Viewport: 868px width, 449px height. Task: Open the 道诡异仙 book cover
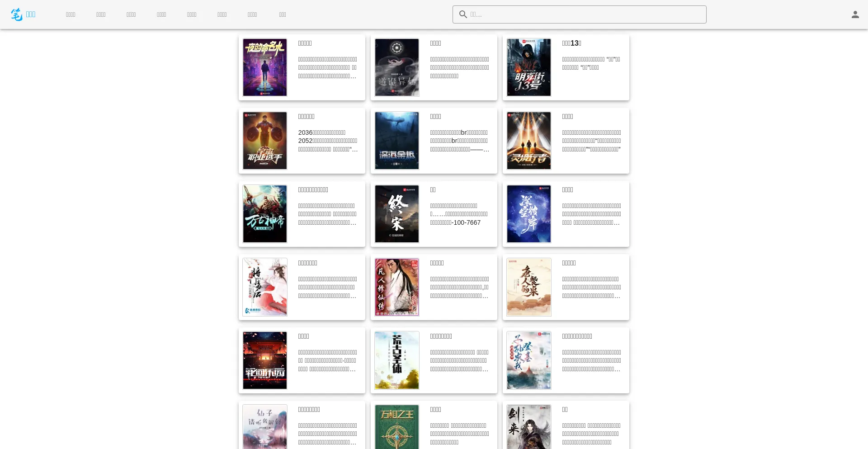(397, 67)
